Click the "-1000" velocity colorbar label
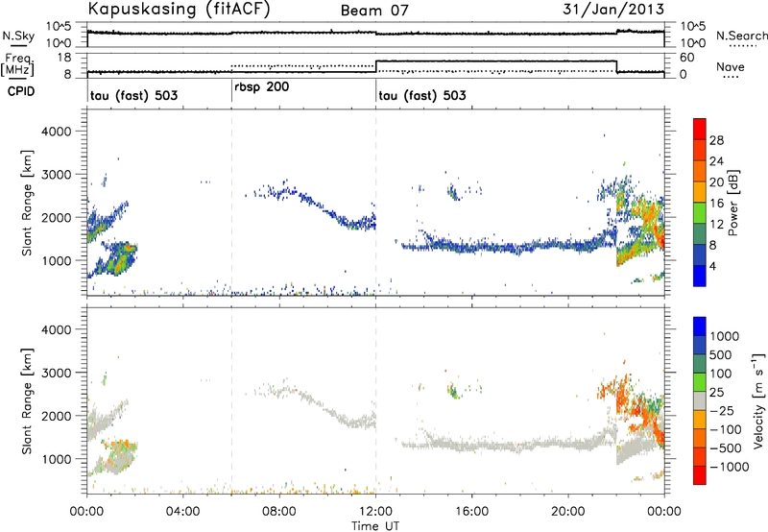 pos(730,467)
